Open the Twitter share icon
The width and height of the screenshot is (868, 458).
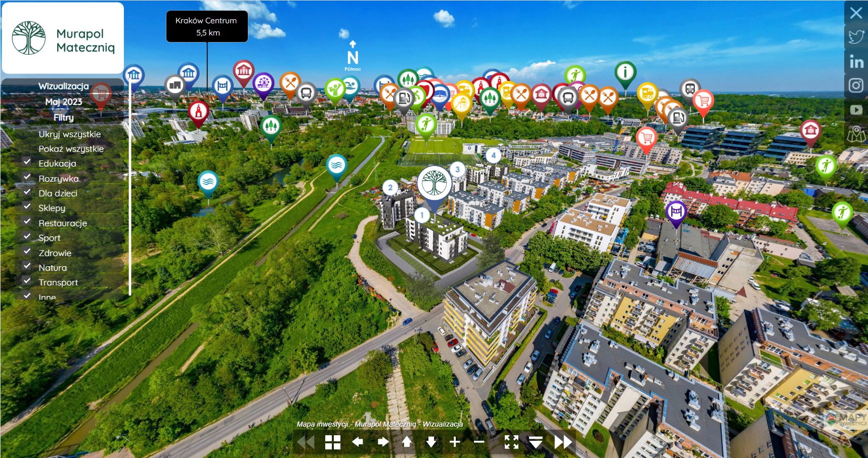[856, 37]
